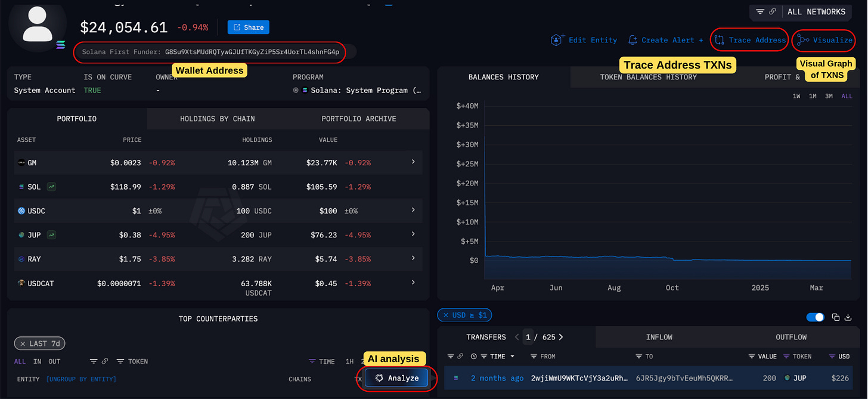Click the clock icon in the TIME column header
The height and width of the screenshot is (399, 868).
tap(474, 356)
